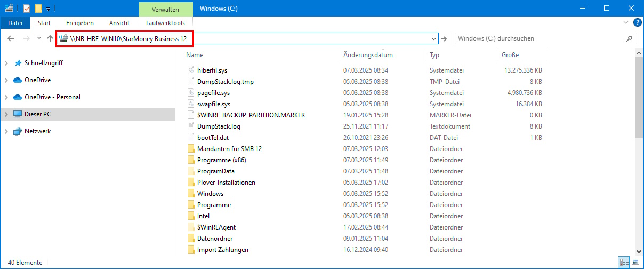Screen dimensions: 644x269
Task: Click the drive icon in title bar
Action: coord(9,8)
